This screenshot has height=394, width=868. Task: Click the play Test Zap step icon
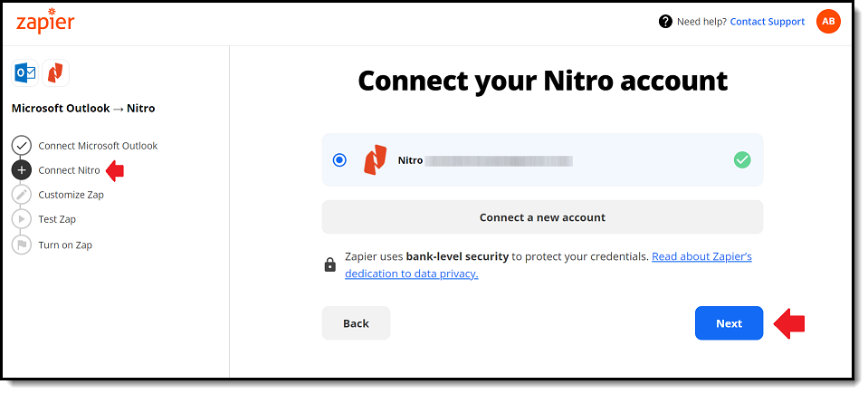(22, 219)
